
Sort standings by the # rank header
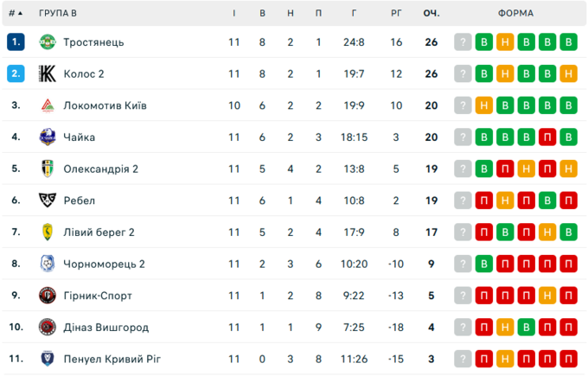[16, 13]
